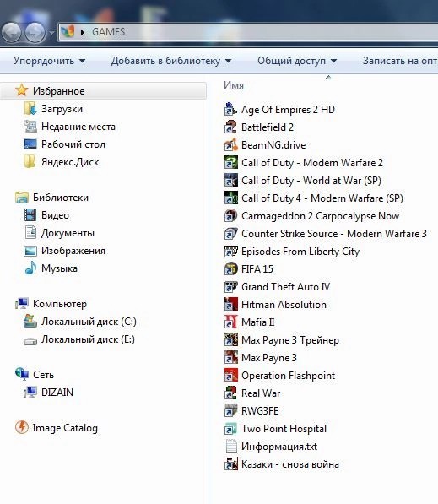Image resolution: width=438 pixels, height=504 pixels.
Task: Open the Общий доступ dropdown
Action: 297,61
